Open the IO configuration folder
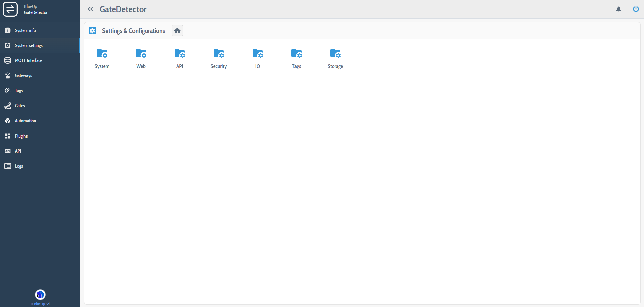The width and height of the screenshot is (644, 307). [258, 58]
